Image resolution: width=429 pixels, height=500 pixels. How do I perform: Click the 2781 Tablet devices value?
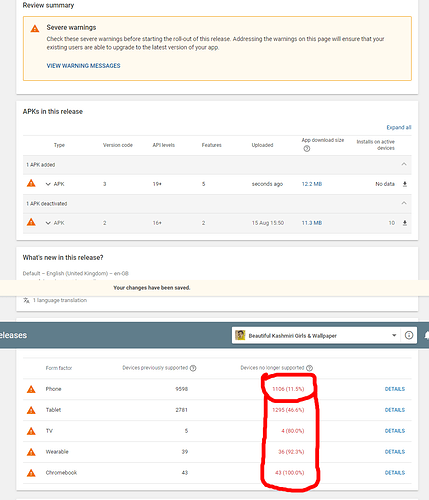[182, 410]
